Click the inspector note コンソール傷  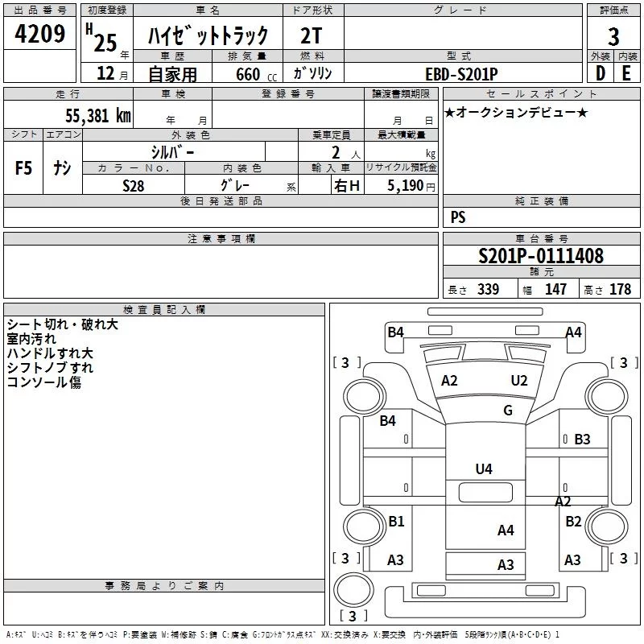pyautogui.click(x=44, y=382)
